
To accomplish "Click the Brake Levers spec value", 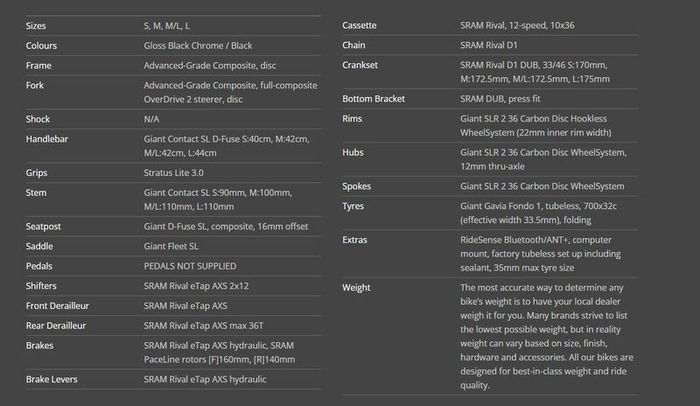I will tap(204, 379).
